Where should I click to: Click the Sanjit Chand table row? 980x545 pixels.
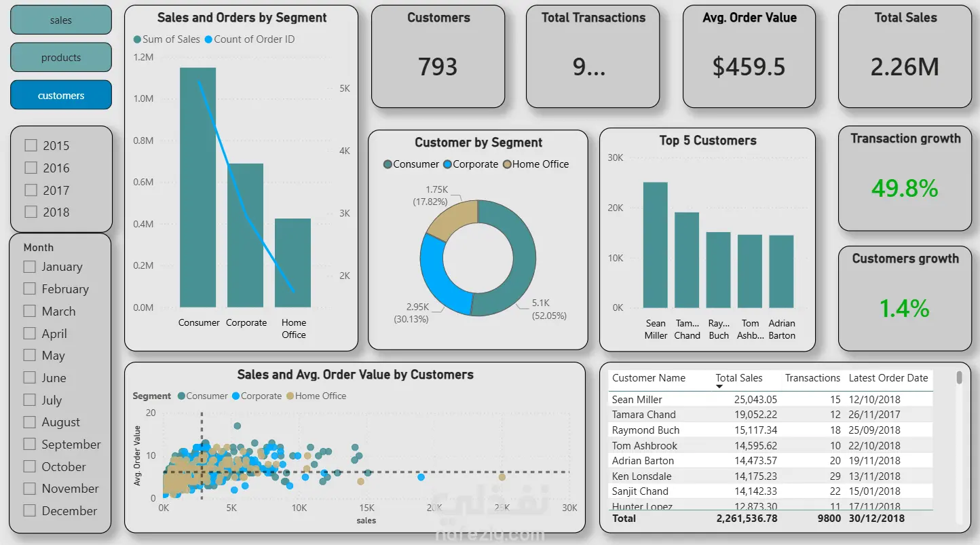coord(770,491)
